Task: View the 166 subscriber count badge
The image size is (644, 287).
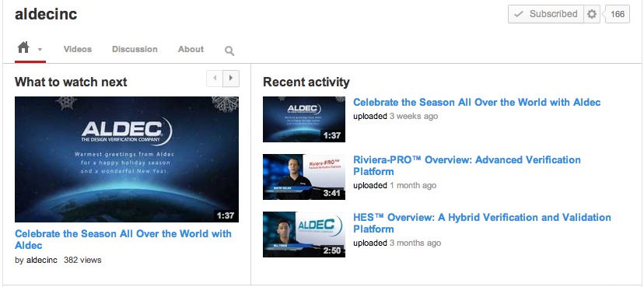Action: click(618, 14)
